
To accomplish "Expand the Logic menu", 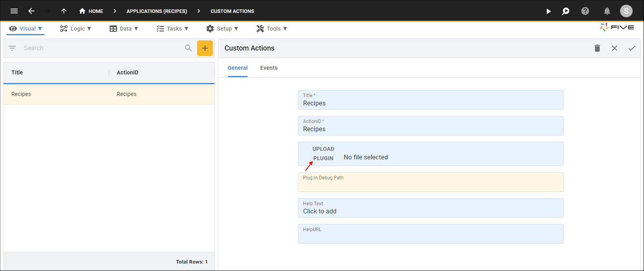I will 76,29.
